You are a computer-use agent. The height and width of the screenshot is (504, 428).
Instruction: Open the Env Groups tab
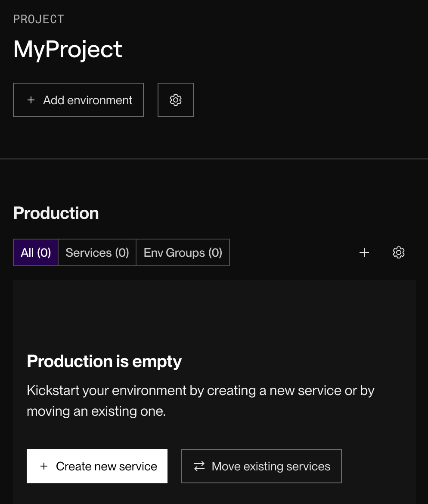pos(183,252)
